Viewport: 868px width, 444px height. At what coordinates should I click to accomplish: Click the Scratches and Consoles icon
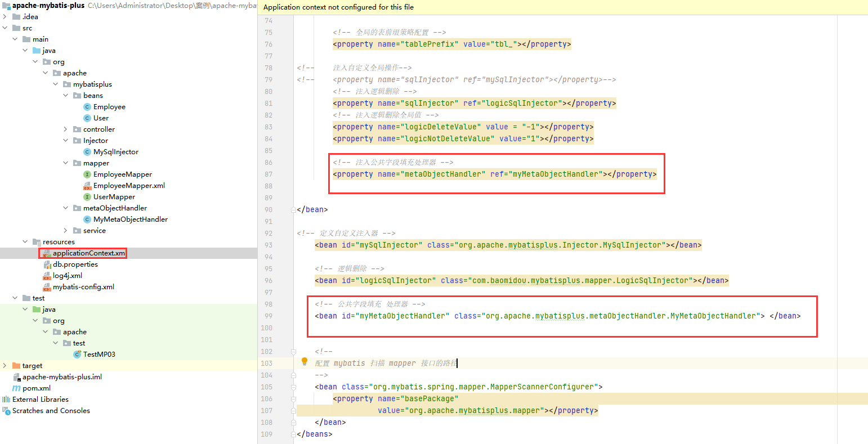point(7,410)
